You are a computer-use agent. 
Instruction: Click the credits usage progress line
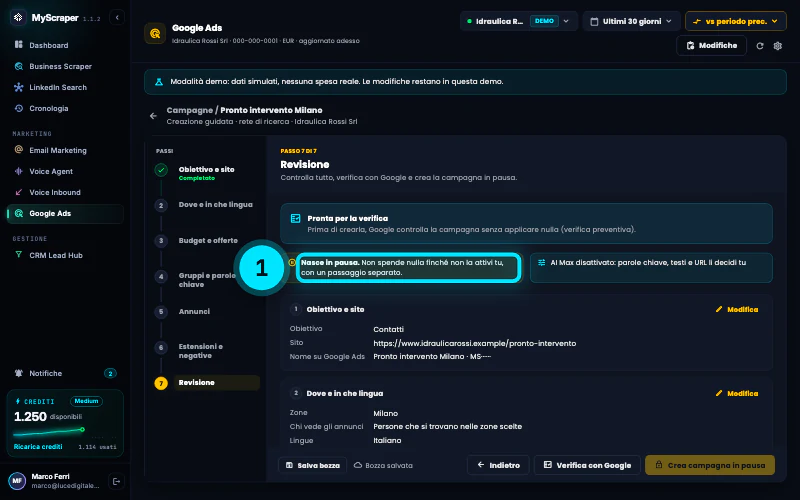point(49,432)
